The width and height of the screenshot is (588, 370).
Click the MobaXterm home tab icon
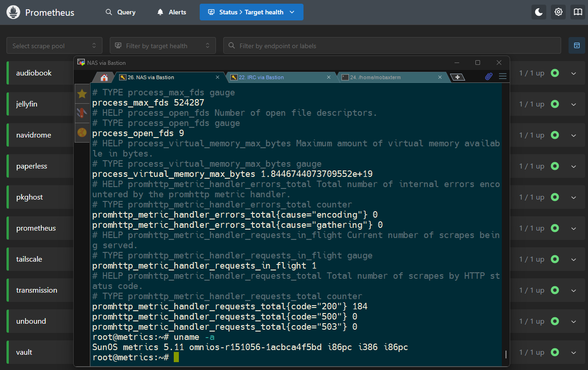pyautogui.click(x=104, y=77)
